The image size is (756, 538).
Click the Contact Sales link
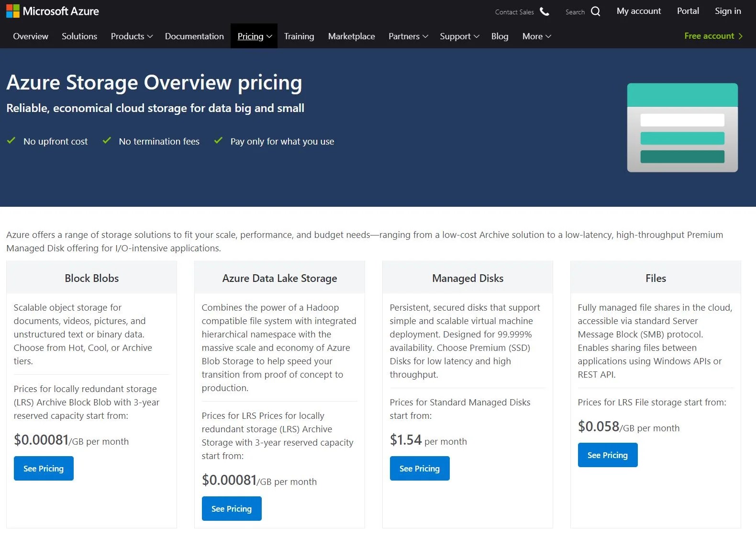tap(514, 12)
